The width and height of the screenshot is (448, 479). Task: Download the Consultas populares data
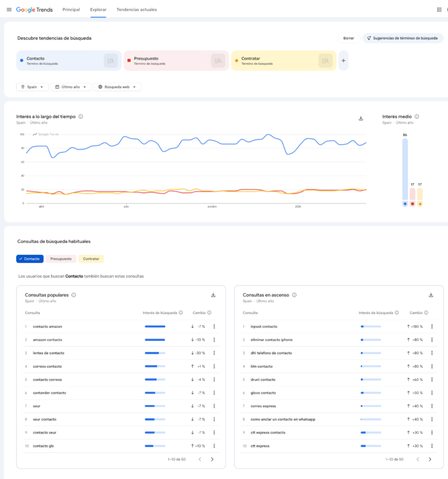pos(213,295)
